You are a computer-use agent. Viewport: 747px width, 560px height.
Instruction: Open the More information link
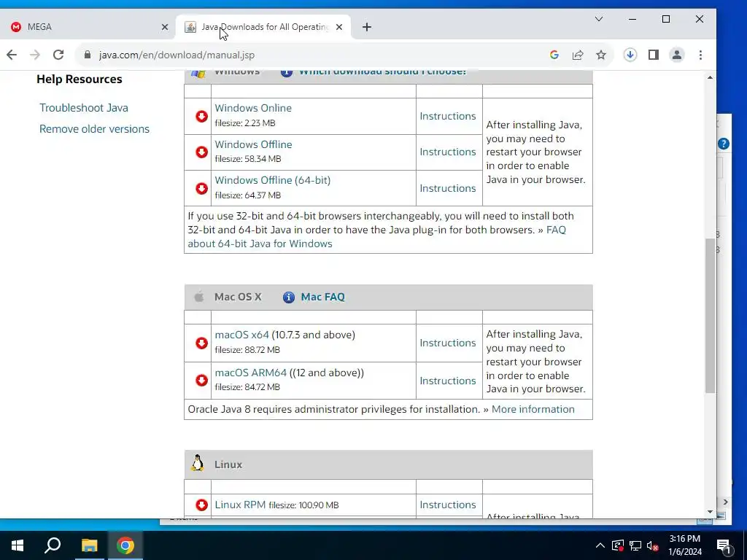click(x=533, y=410)
